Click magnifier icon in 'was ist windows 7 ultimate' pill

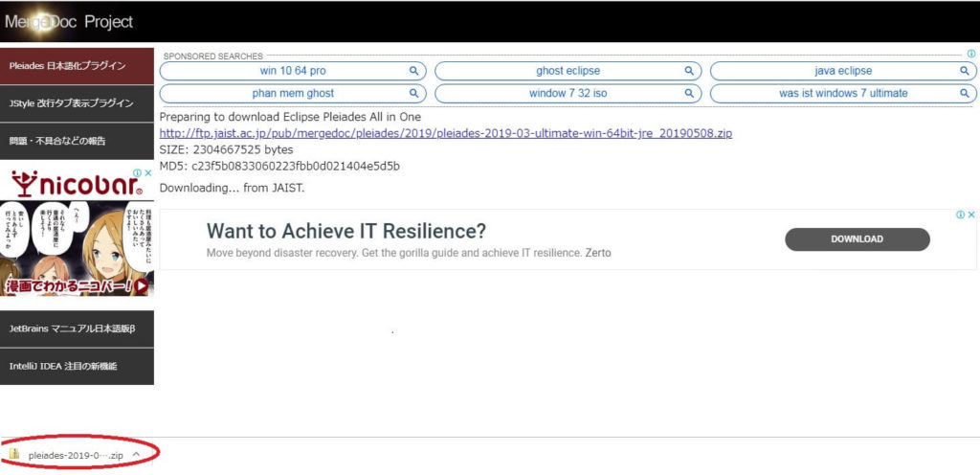click(965, 93)
